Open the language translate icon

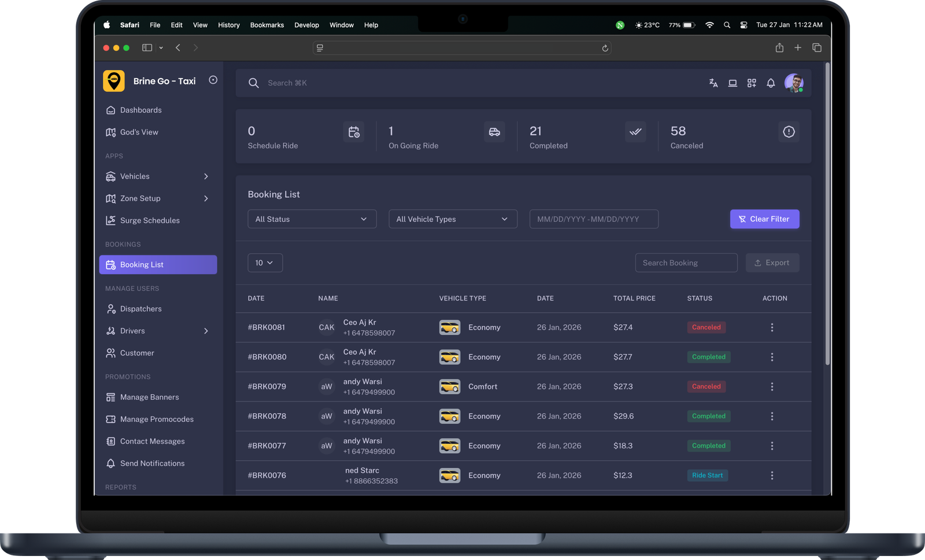point(713,83)
